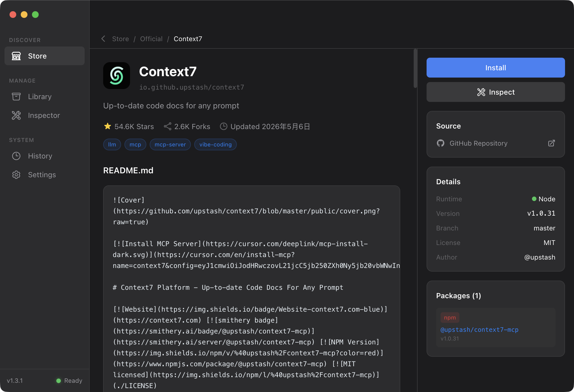Click the Inspector tools icon in sidebar
Image resolution: width=574 pixels, height=392 pixels.
pos(16,115)
